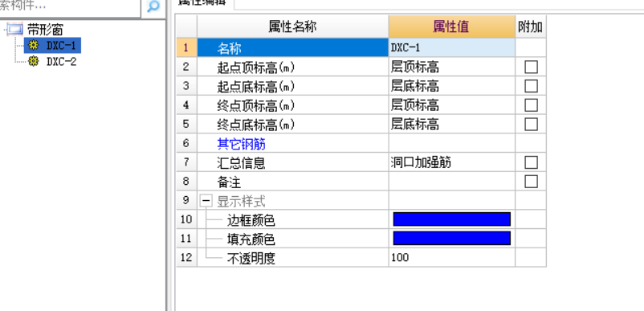Select the 不透明度 property name

pos(251,259)
